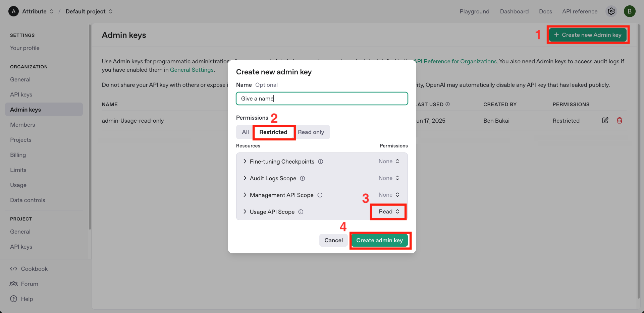Image resolution: width=644 pixels, height=313 pixels.
Task: Select the All permissions option
Action: 246,132
